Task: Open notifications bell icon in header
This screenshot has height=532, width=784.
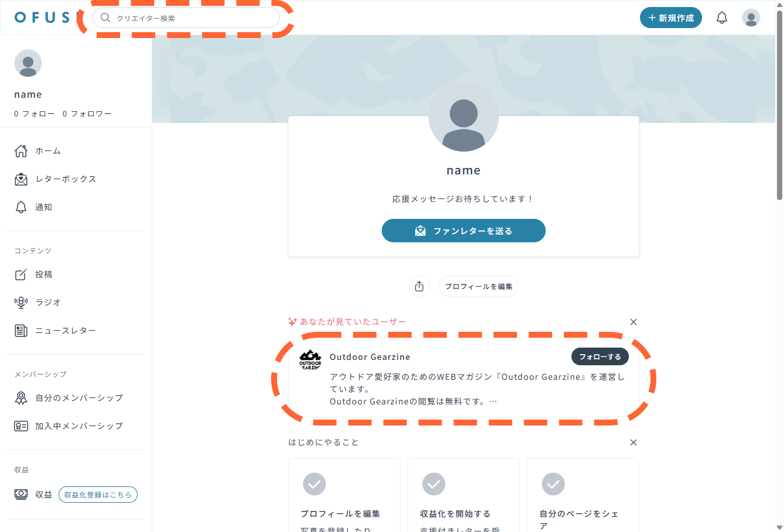Action: pos(721,18)
